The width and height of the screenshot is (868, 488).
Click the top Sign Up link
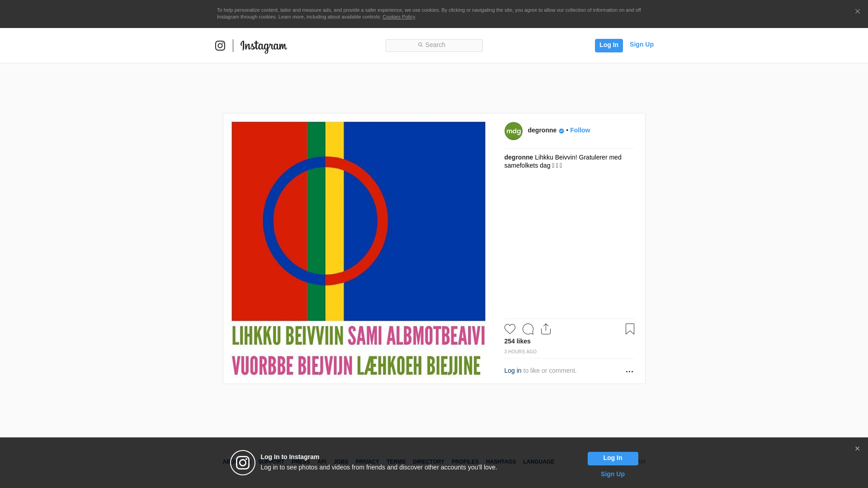coord(641,44)
